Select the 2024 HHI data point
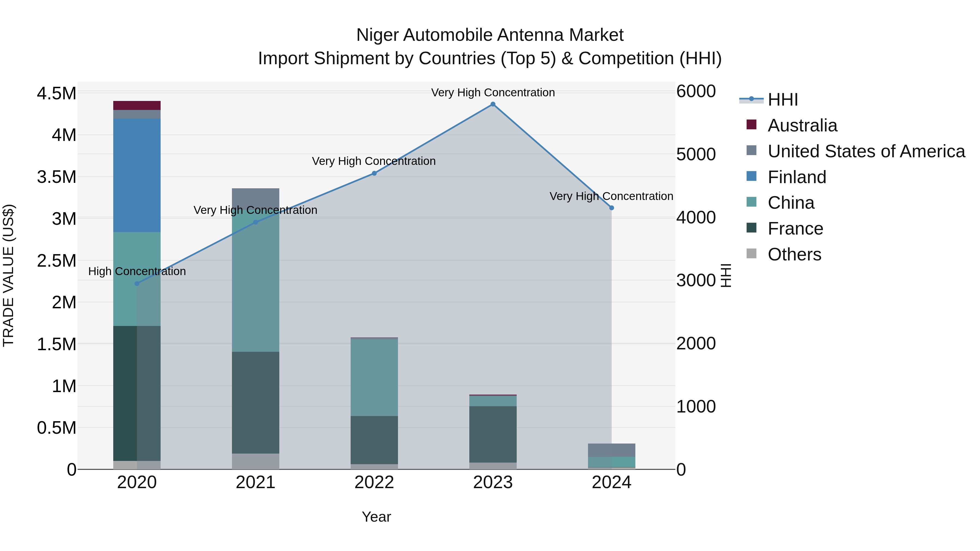Screen dimensions: 980x551 point(612,208)
